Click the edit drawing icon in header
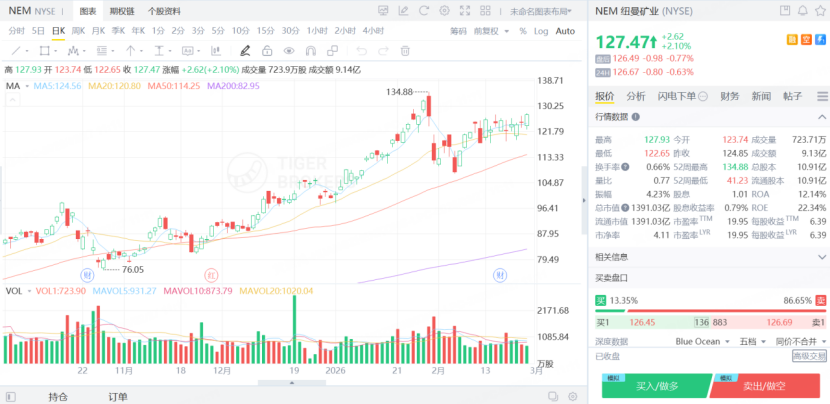The width and height of the screenshot is (830, 404). click(403, 11)
